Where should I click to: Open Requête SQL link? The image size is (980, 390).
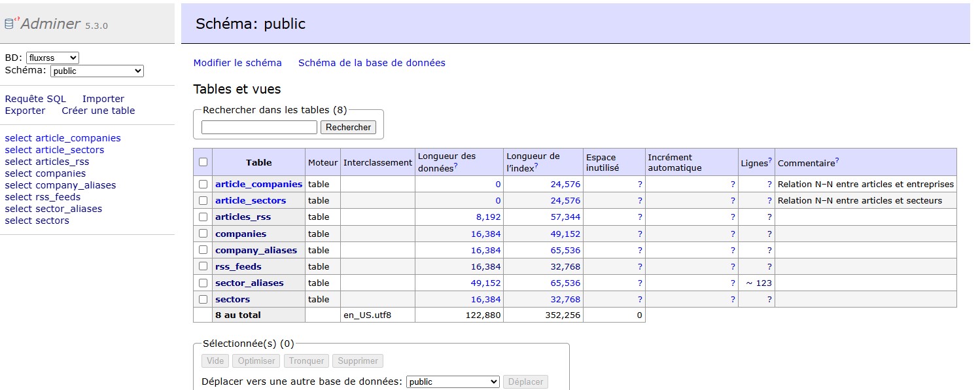tap(35, 99)
